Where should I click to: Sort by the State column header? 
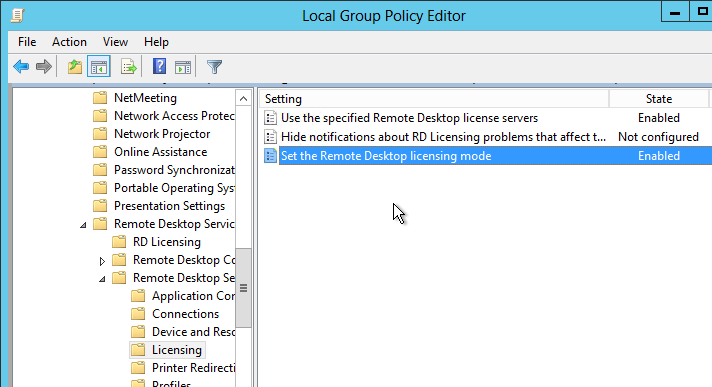658,99
